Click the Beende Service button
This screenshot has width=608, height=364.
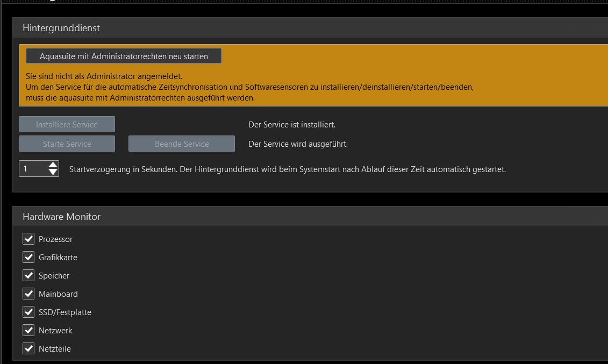pyautogui.click(x=182, y=144)
